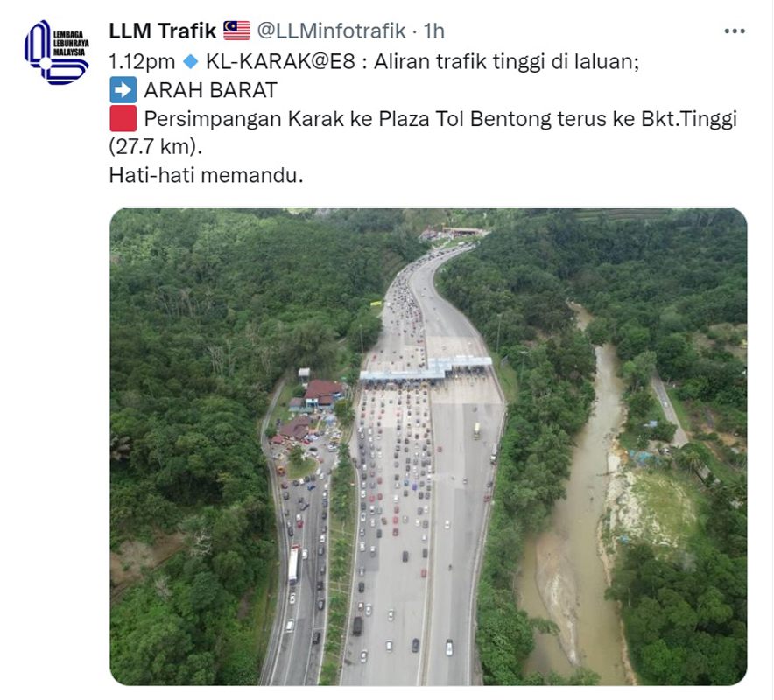Click the blue diamond emoji after 1.12pm
This screenshot has height=700, width=774.
191,61
